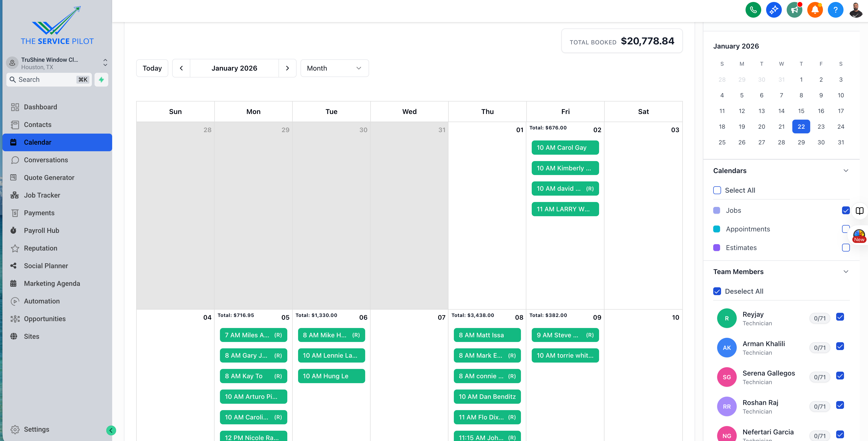Click the Job Tracker icon
Image resolution: width=868 pixels, height=441 pixels.
tap(14, 195)
